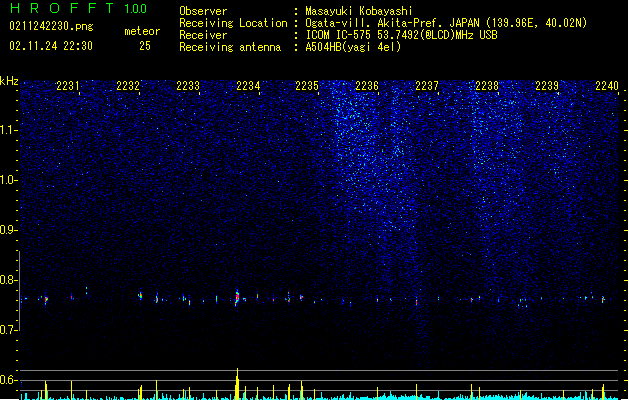Click the meteor label
This screenshot has height=400, width=629.
pyautogui.click(x=142, y=31)
